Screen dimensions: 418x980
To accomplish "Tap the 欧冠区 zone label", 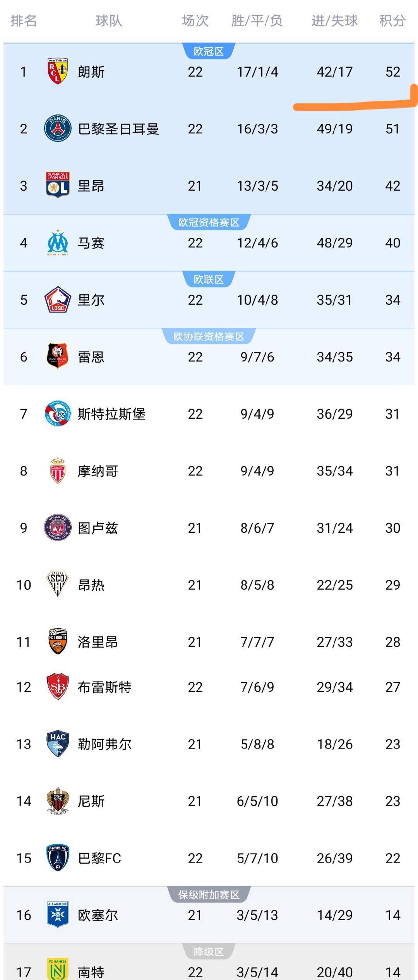I will pos(209,51).
